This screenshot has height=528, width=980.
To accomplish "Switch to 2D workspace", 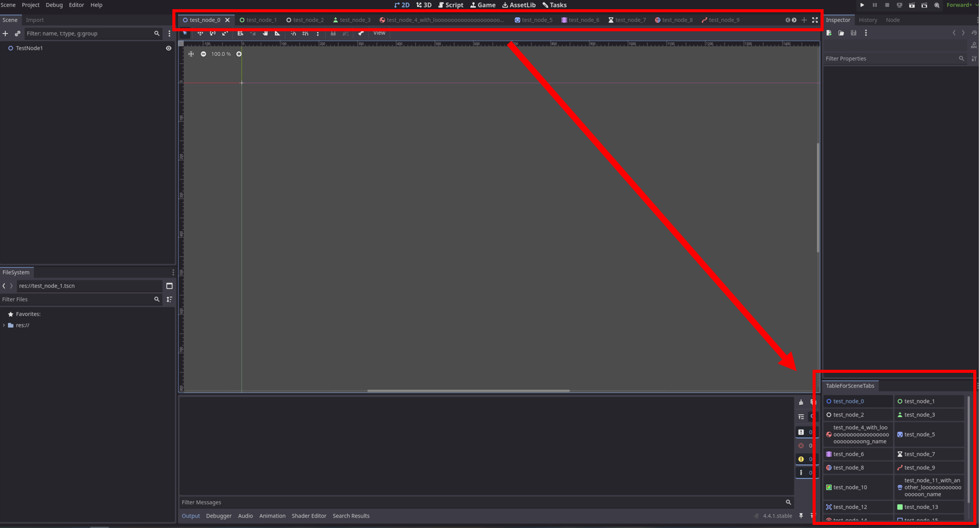I will 402,5.
